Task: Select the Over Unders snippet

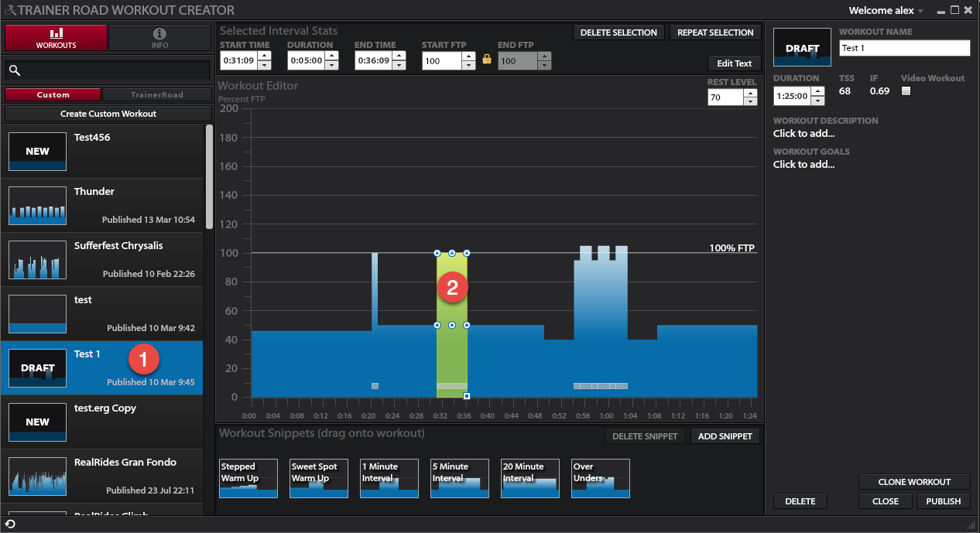Action: pyautogui.click(x=601, y=478)
